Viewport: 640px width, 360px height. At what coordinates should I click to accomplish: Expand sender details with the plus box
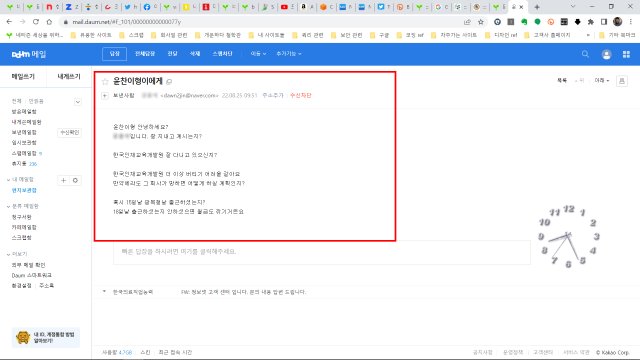click(105, 96)
